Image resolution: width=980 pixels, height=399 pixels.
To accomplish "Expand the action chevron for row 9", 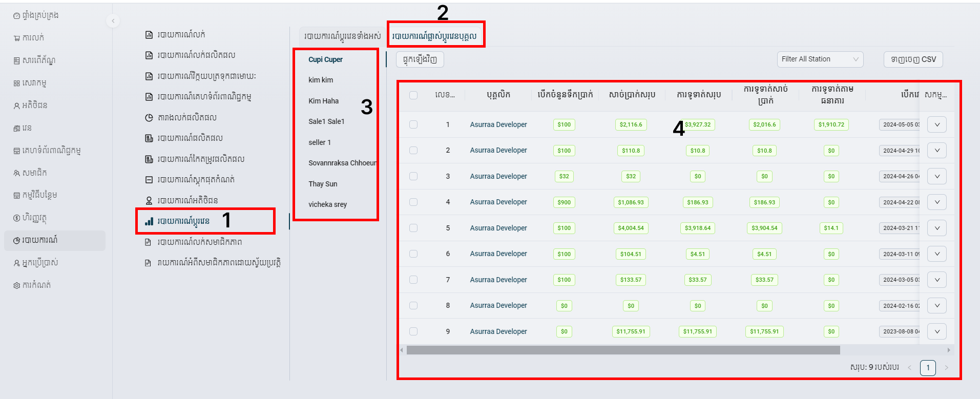I will pos(937,331).
